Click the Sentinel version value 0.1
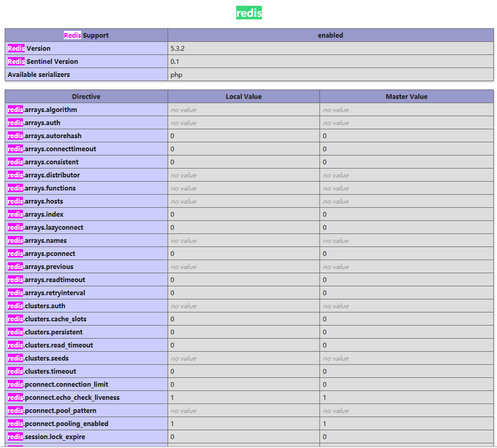 [x=174, y=61]
